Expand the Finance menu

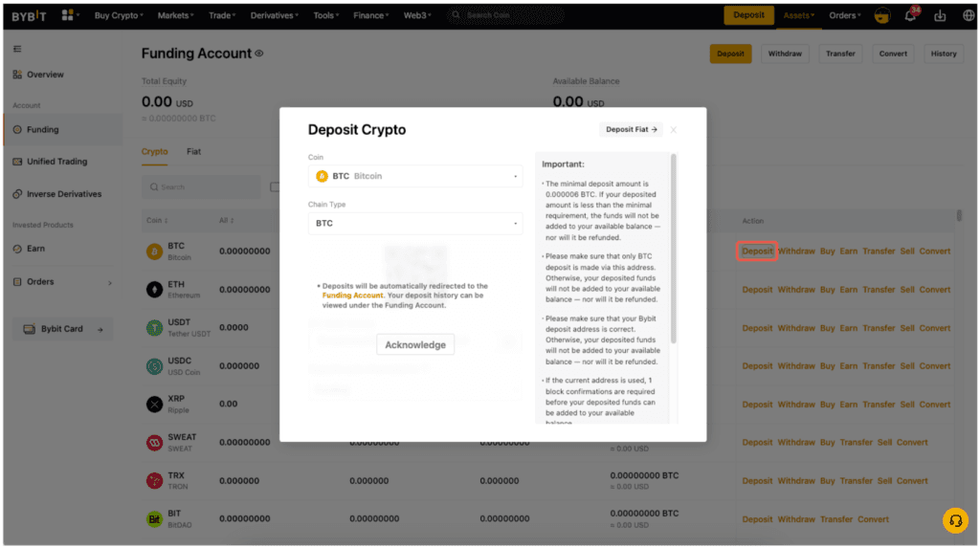pyautogui.click(x=370, y=15)
